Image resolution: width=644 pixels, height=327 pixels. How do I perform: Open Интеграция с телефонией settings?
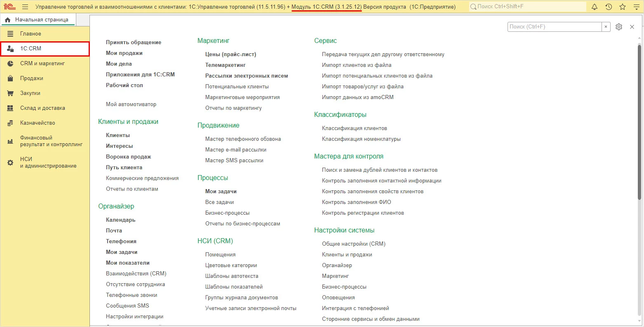click(x=355, y=308)
